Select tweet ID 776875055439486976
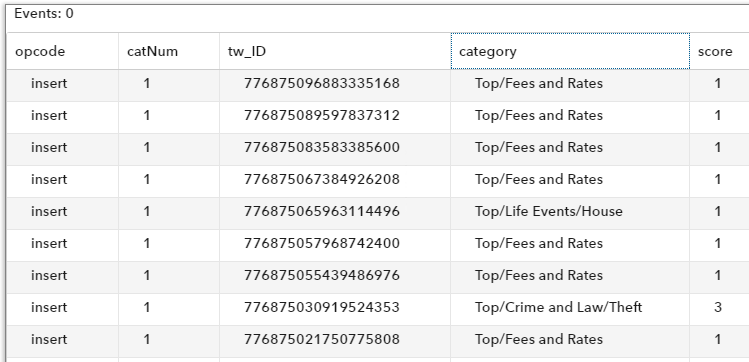 pyautogui.click(x=321, y=276)
